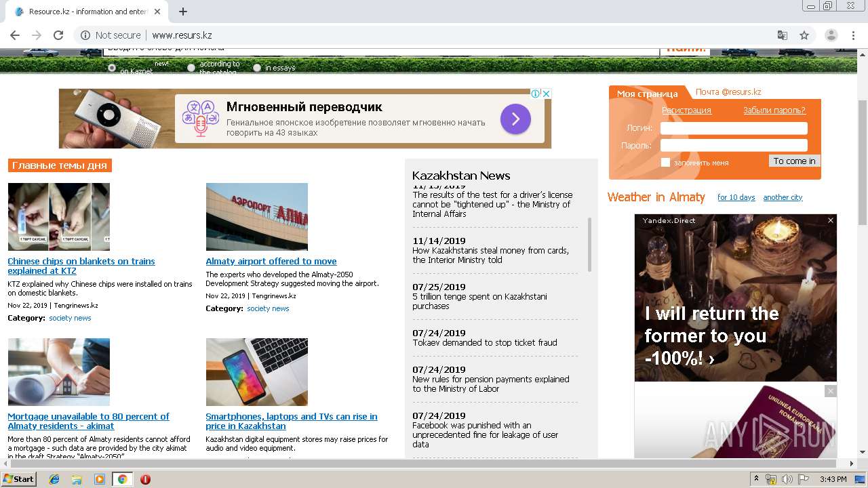Open the Windows Start menu
The image size is (868, 488).
point(18,479)
